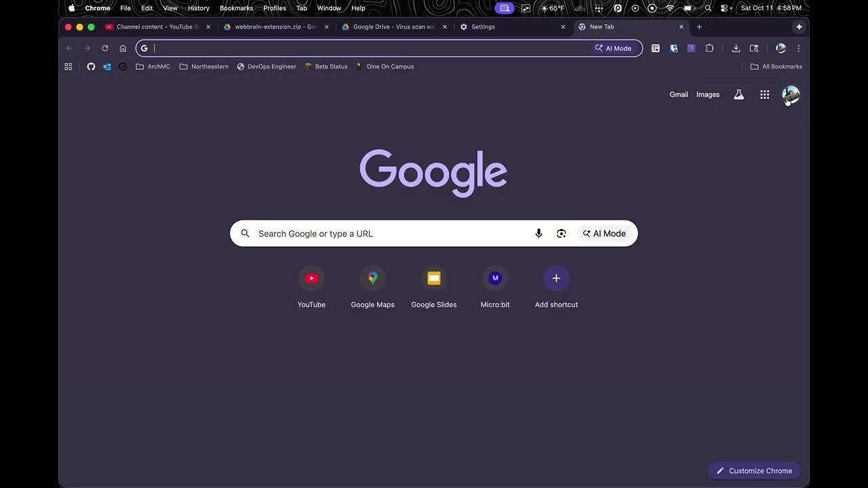The height and width of the screenshot is (488, 868).
Task: Open the Google account avatar on page
Action: coord(791,95)
